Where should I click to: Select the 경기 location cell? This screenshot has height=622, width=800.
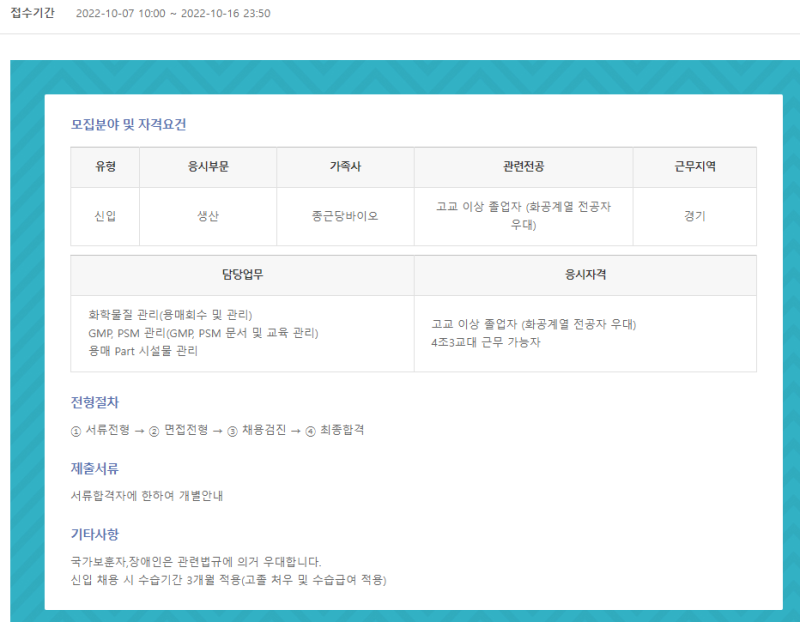(694, 216)
